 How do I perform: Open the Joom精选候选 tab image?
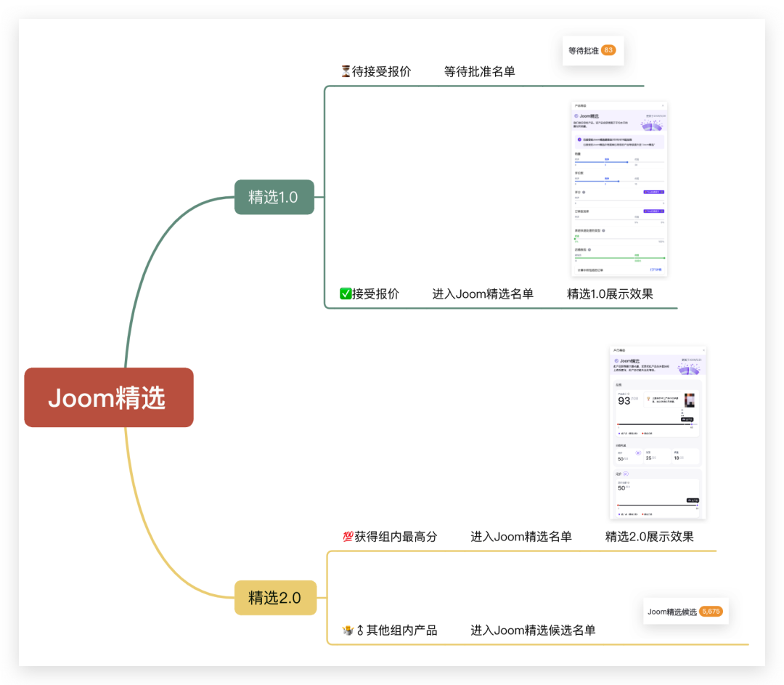coord(685,612)
